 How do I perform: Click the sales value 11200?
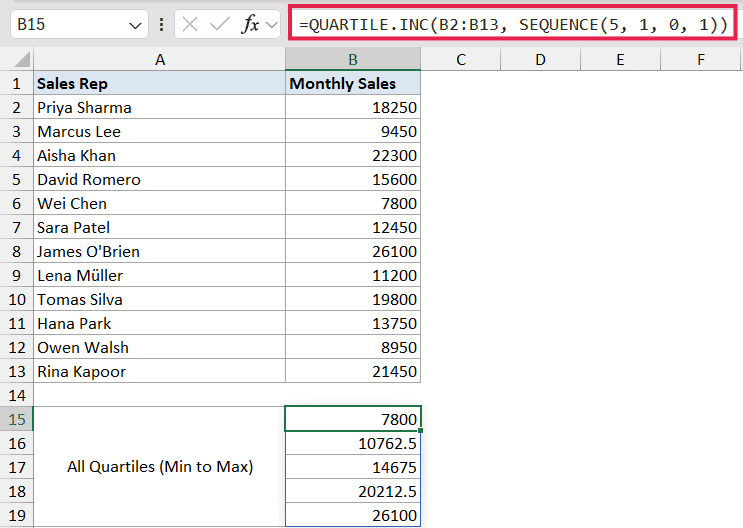(353, 275)
